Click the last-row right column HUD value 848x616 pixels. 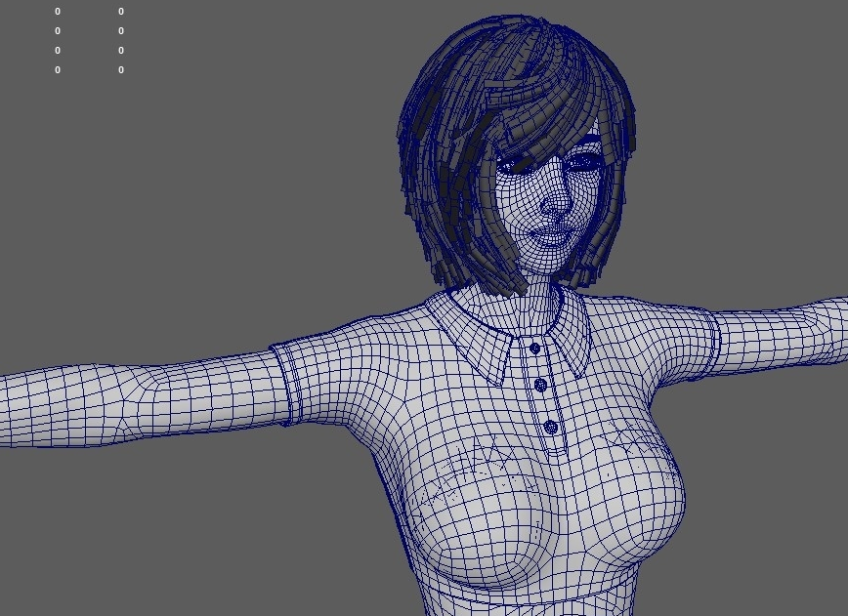tap(121, 70)
